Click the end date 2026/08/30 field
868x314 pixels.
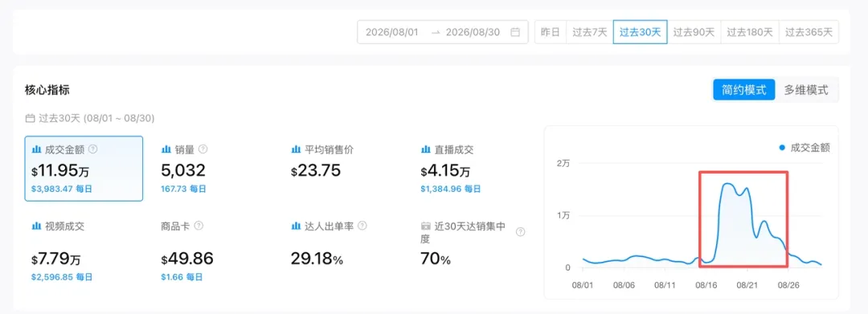tap(473, 32)
